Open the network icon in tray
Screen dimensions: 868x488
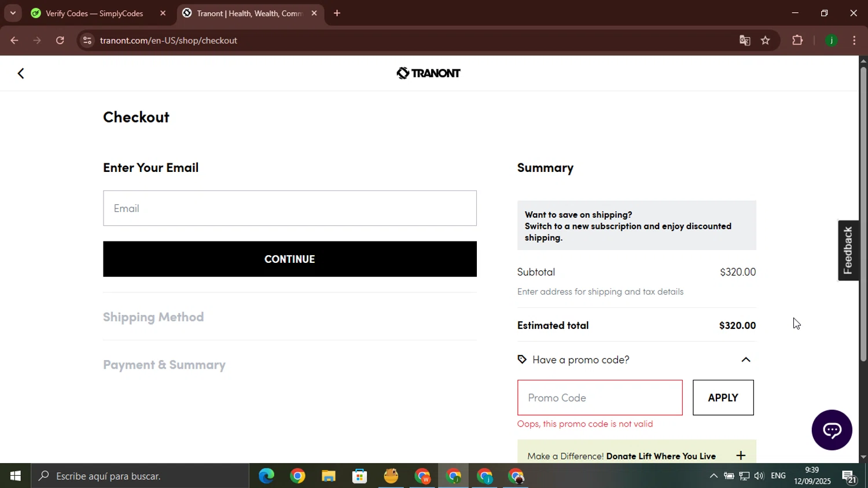pos(744,476)
